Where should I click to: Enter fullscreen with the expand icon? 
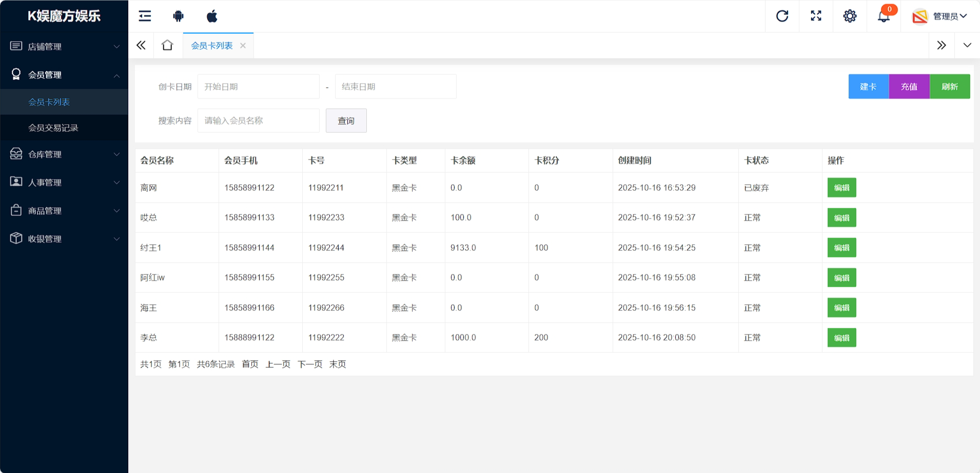tap(816, 16)
